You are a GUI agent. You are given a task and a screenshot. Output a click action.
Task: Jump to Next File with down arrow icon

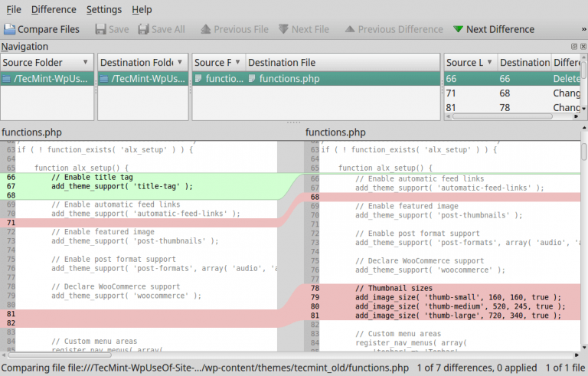pos(283,29)
